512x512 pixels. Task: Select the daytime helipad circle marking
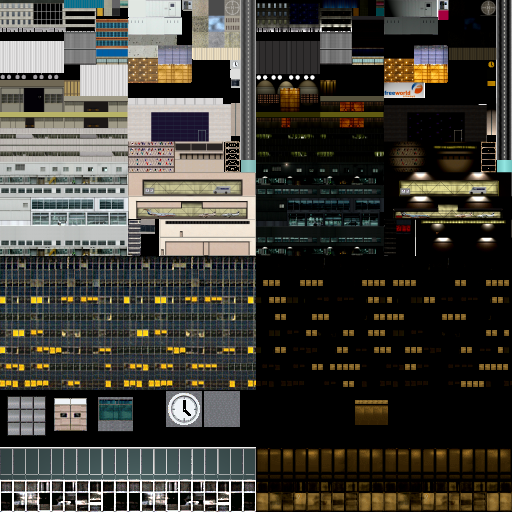232,7
